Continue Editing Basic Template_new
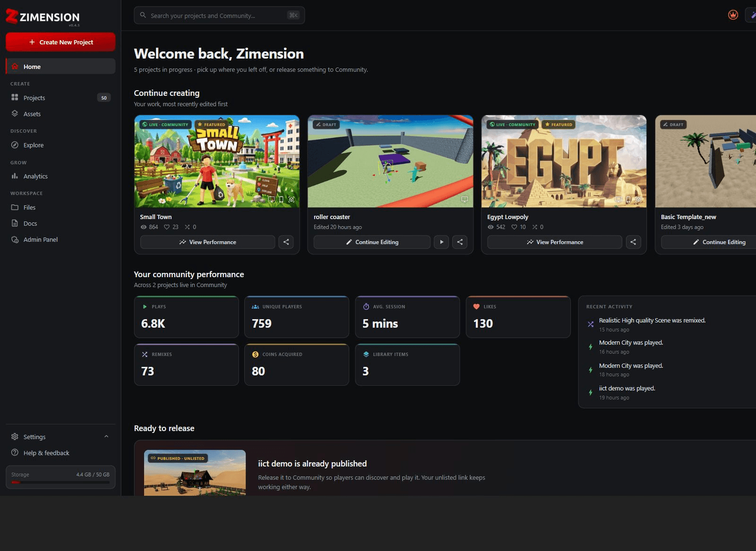 pos(708,242)
